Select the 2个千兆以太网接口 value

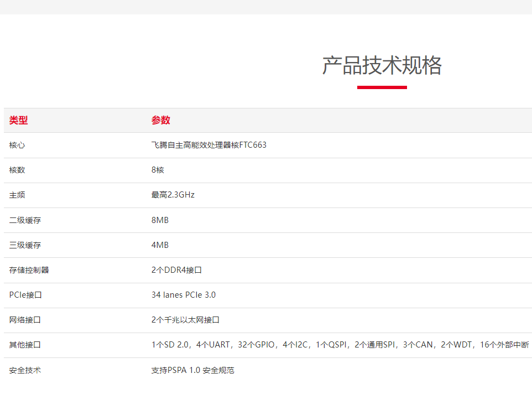pyautogui.click(x=185, y=320)
